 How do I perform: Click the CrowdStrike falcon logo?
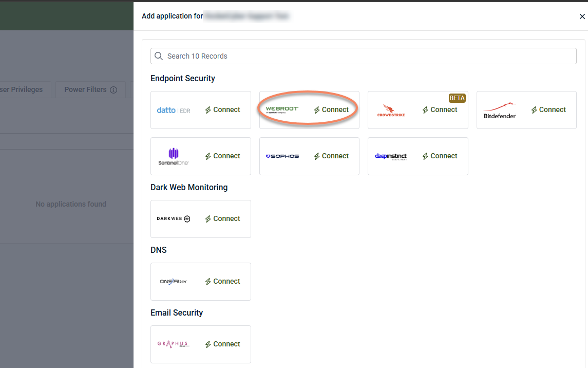[x=391, y=111]
